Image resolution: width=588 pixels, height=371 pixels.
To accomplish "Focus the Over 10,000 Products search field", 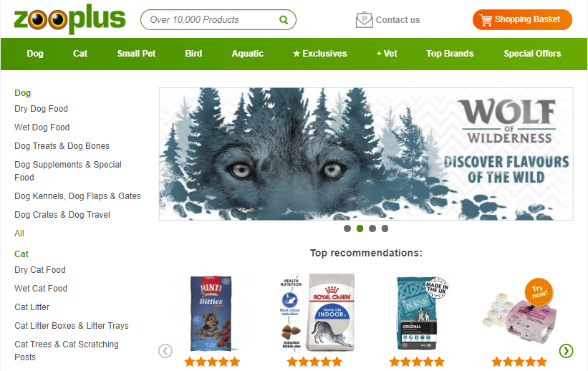I will tap(212, 20).
